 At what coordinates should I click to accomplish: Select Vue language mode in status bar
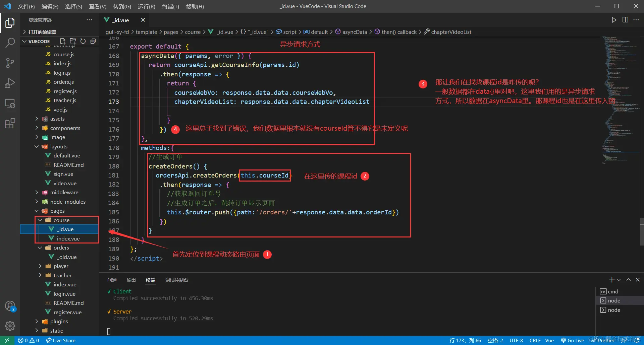pyautogui.click(x=549, y=340)
